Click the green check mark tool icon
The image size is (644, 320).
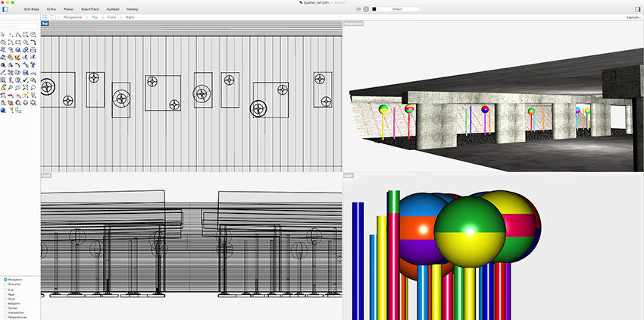coord(26,80)
